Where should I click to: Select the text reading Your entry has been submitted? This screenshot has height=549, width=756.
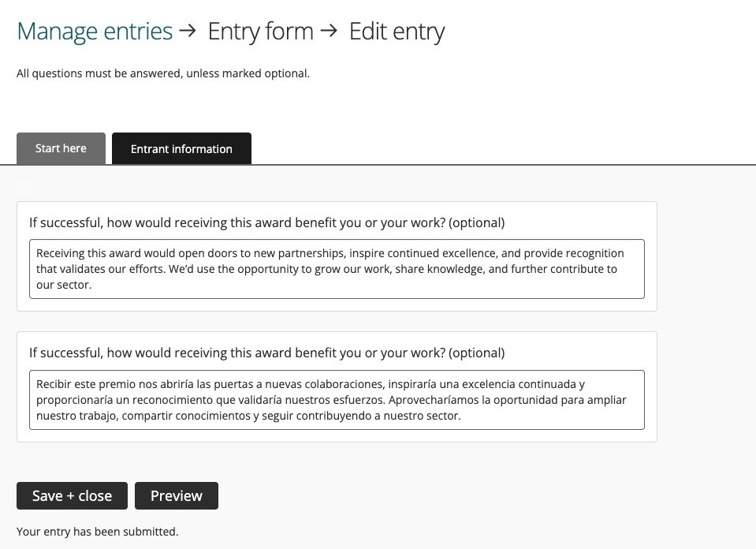[x=97, y=532]
